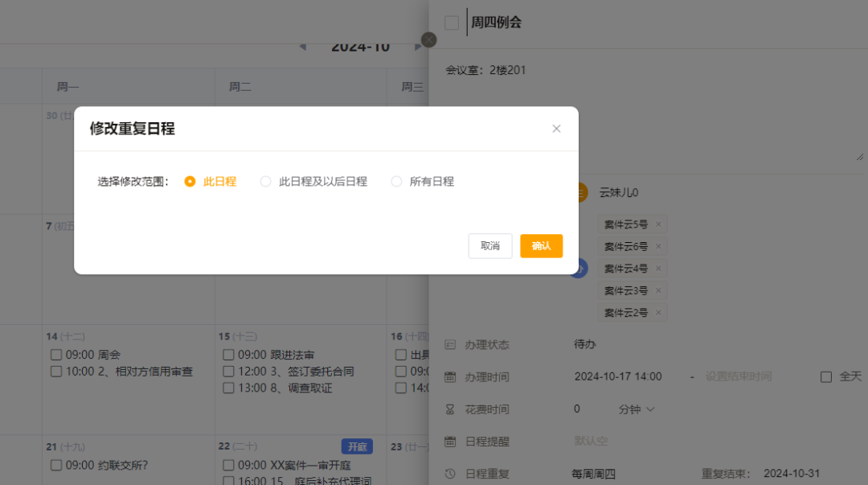Remove the 案件云3号 tag
868x485 pixels.
658,290
